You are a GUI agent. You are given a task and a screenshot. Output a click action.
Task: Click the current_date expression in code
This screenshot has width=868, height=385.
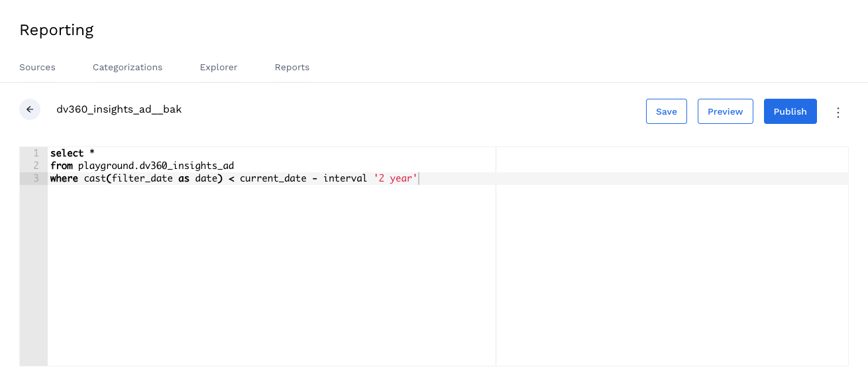(x=273, y=178)
